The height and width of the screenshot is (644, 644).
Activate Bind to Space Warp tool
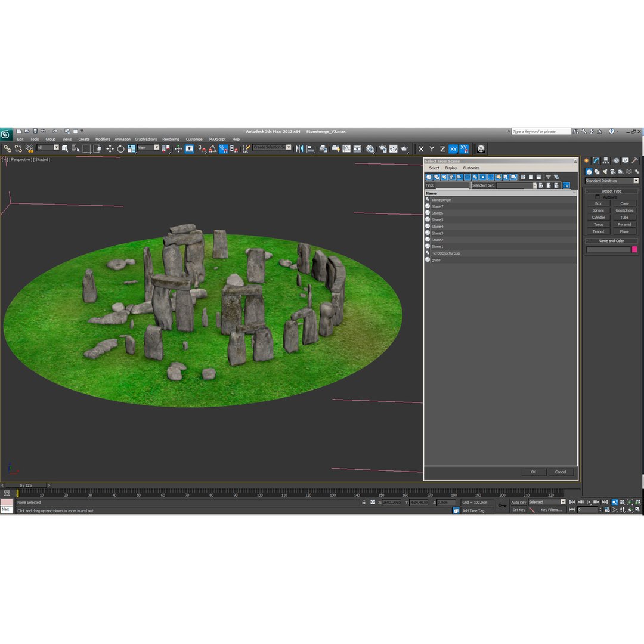point(29,148)
